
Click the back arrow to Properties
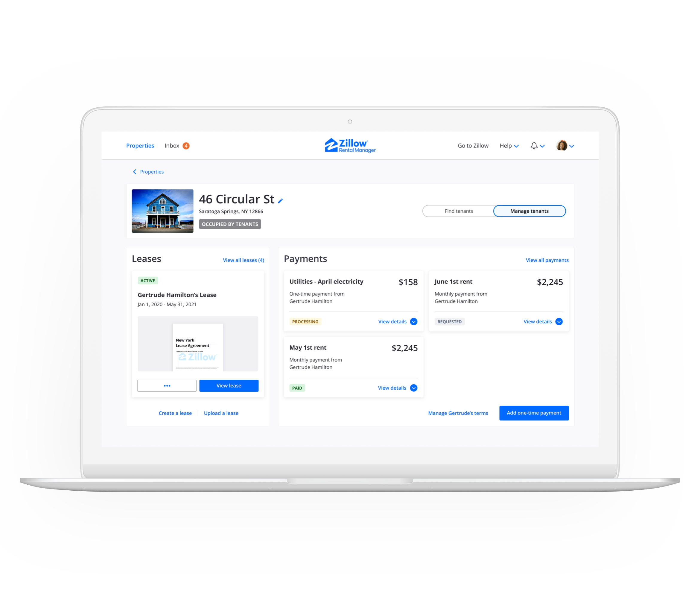[134, 171]
